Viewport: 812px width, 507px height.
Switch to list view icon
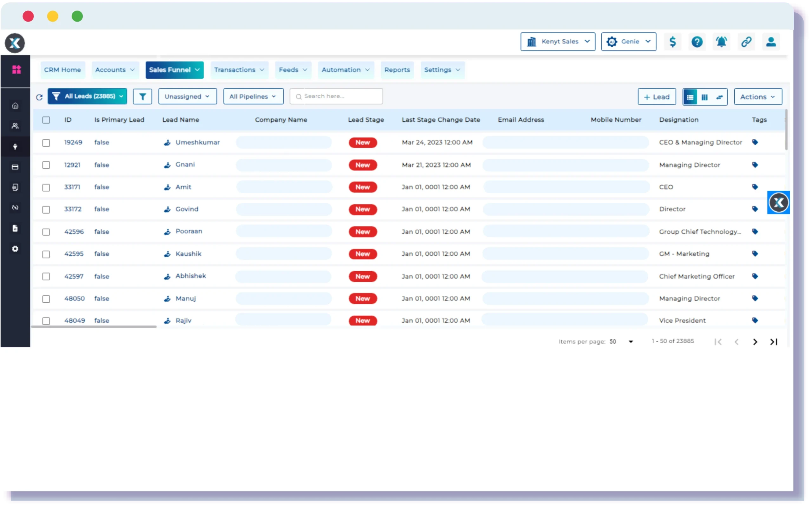tap(690, 97)
